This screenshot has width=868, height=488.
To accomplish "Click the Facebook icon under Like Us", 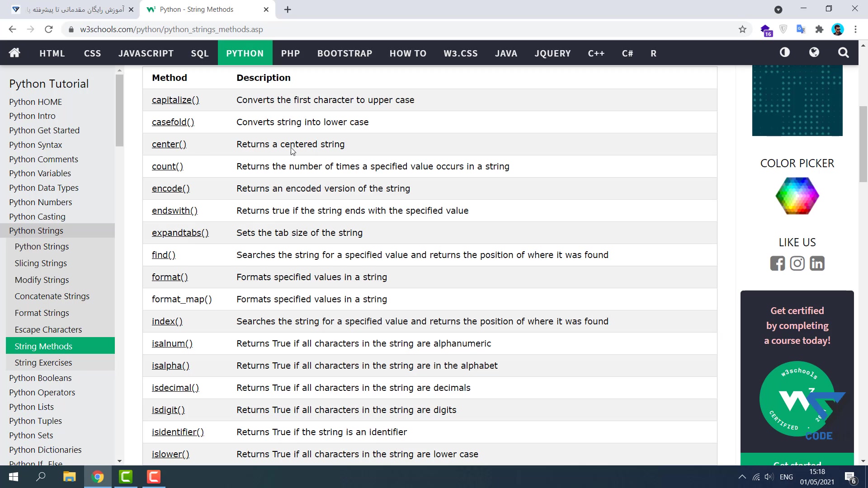I will pos(778,263).
